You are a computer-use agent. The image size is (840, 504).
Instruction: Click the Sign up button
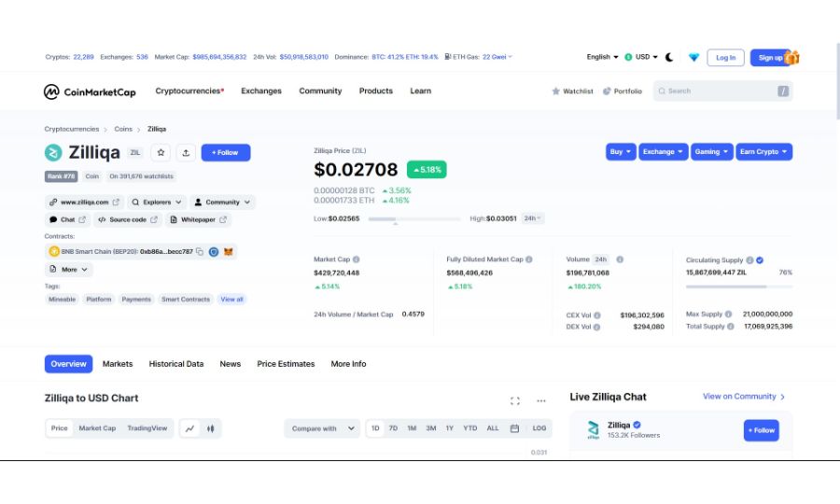(x=770, y=57)
